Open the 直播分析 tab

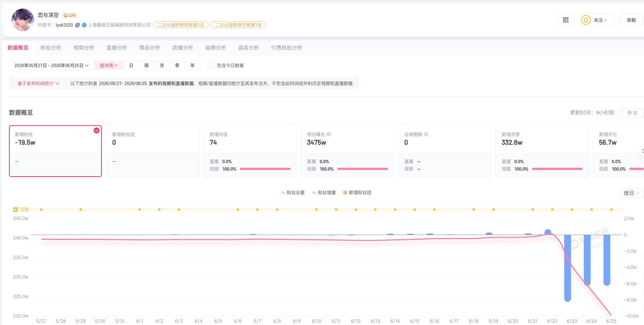(x=117, y=48)
